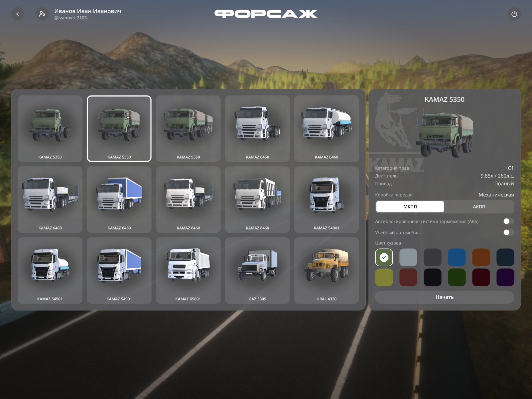The width and height of the screenshot is (532, 399).
Task: Select the yellow URAL 4320 truck
Action: click(x=326, y=270)
